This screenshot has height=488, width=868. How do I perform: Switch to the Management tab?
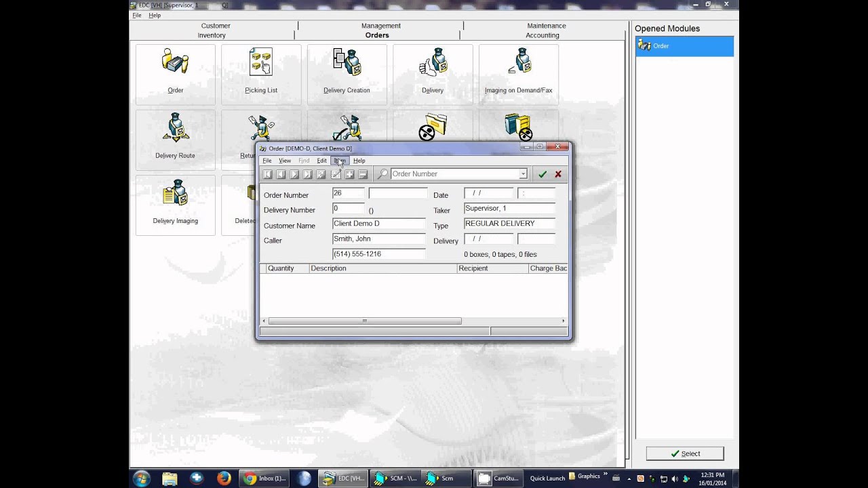point(381,26)
